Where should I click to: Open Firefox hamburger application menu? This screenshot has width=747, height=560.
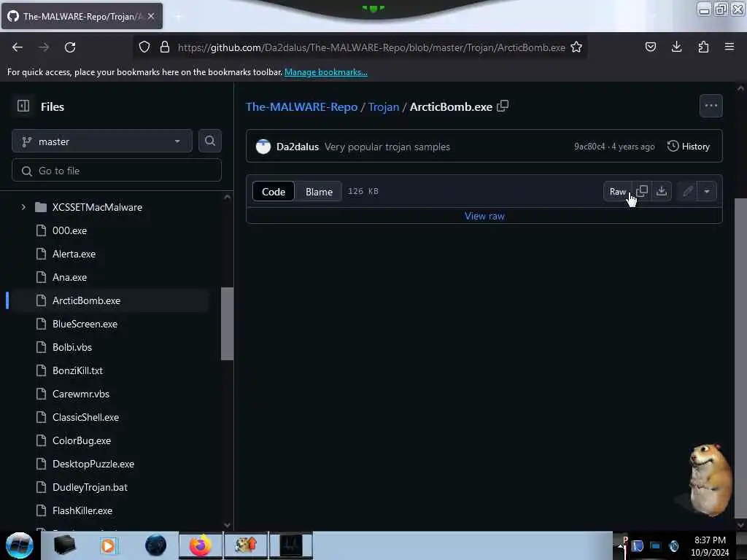click(x=729, y=47)
